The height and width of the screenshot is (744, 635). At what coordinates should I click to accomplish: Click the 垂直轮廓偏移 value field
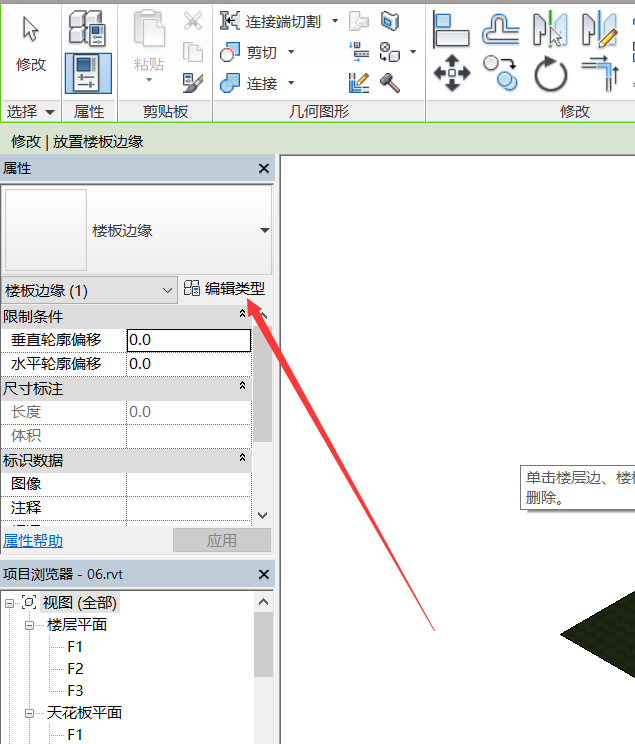coord(188,340)
